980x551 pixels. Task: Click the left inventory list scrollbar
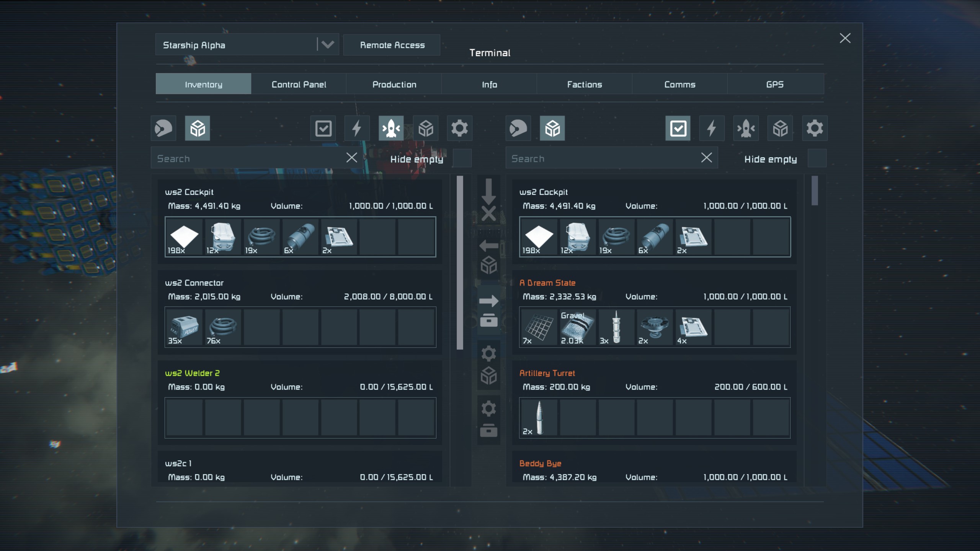click(460, 262)
